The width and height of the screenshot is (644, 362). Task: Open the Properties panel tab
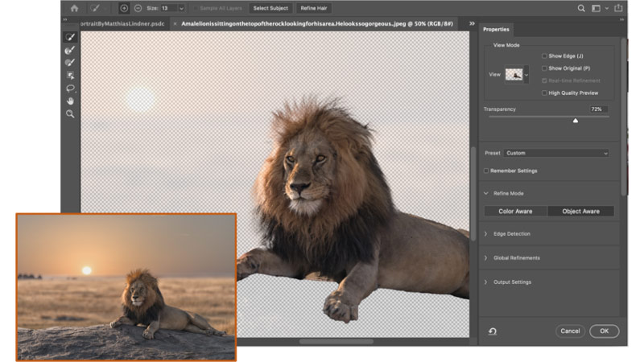pyautogui.click(x=497, y=30)
